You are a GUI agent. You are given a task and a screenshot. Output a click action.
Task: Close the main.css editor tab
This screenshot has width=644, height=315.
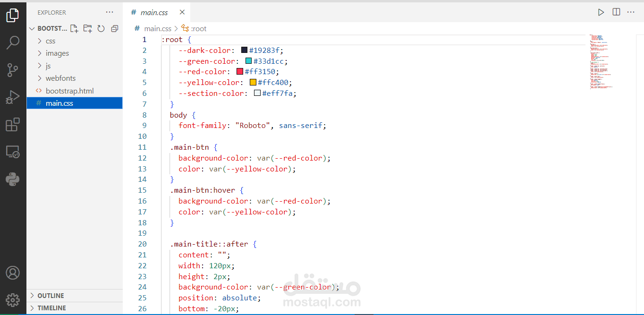(182, 12)
